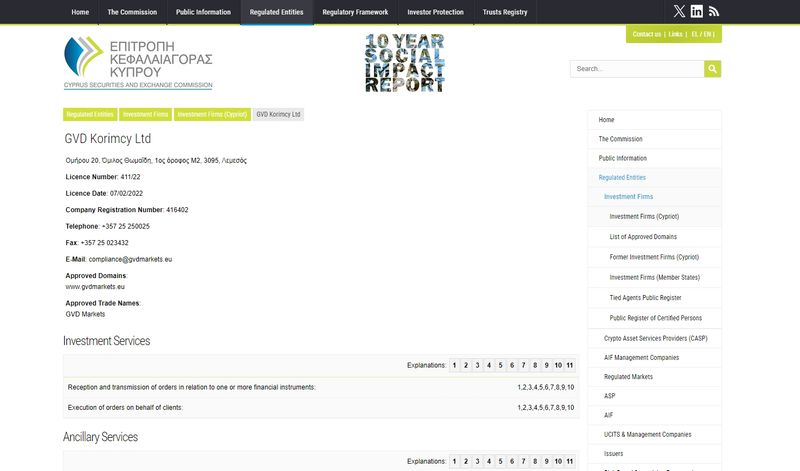Open Tied Agents Public Register

[655, 298]
